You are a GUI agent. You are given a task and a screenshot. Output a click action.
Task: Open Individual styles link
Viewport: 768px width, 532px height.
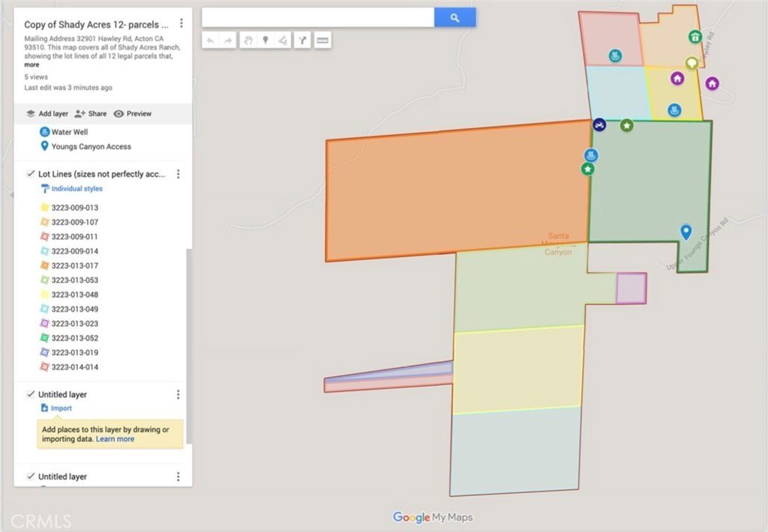76,189
